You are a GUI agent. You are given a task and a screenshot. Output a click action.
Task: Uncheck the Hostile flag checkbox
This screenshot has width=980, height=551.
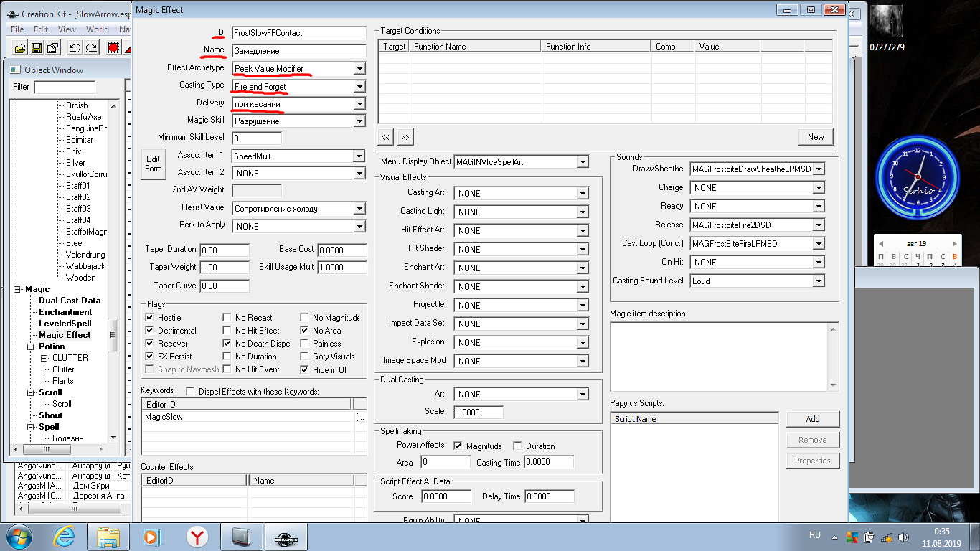click(x=149, y=318)
